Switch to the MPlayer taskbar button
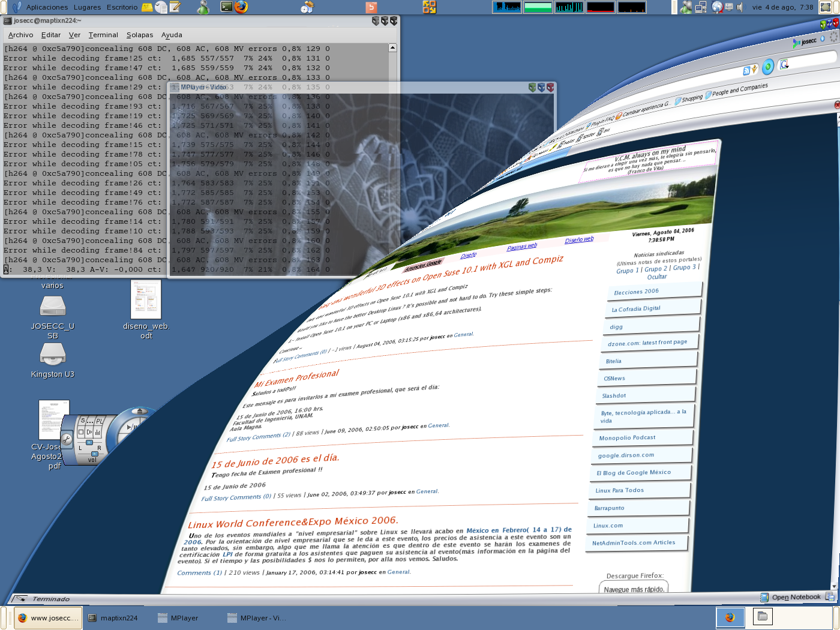The image size is (840, 630). 178,618
